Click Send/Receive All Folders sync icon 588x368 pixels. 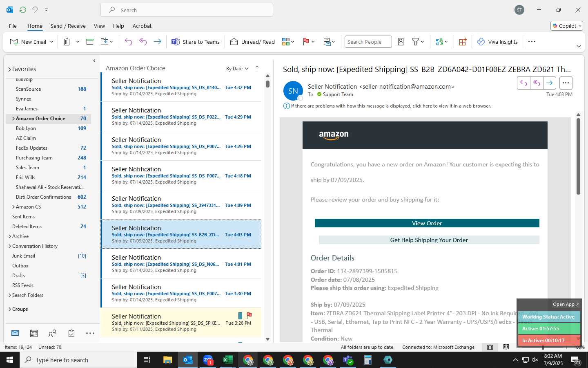23,10
